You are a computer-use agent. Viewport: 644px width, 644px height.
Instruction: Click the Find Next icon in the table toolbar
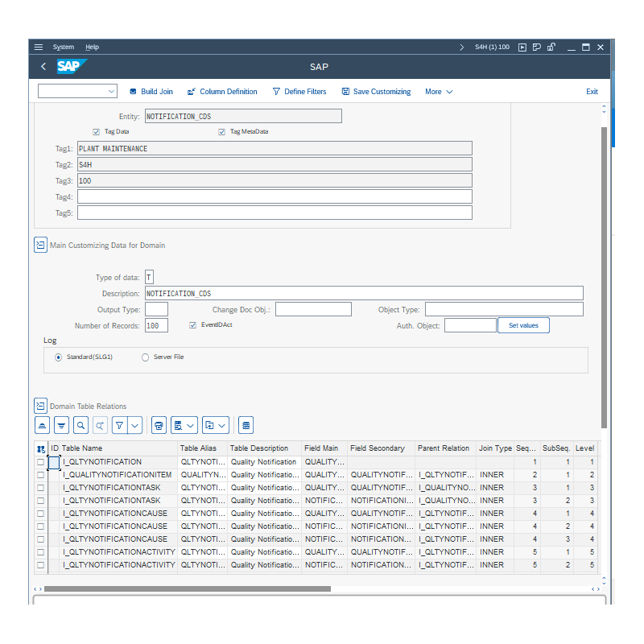[x=101, y=425]
